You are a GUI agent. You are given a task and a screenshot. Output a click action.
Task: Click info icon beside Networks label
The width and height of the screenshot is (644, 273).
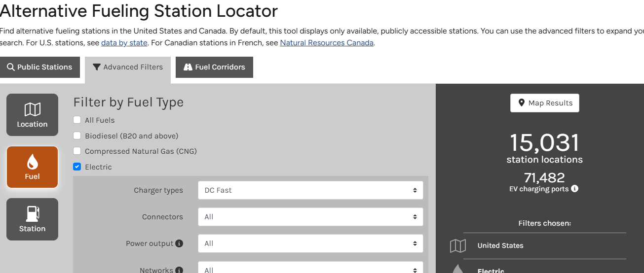click(x=179, y=270)
